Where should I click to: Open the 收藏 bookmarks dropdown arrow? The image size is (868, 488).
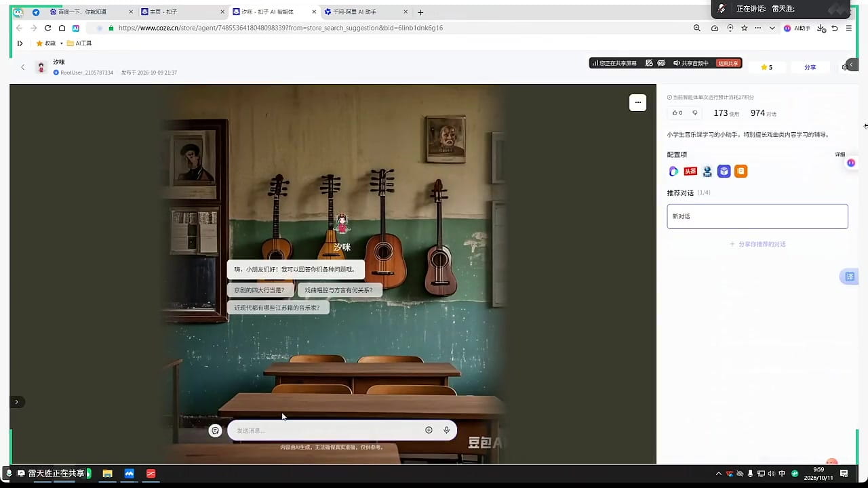pyautogui.click(x=61, y=43)
